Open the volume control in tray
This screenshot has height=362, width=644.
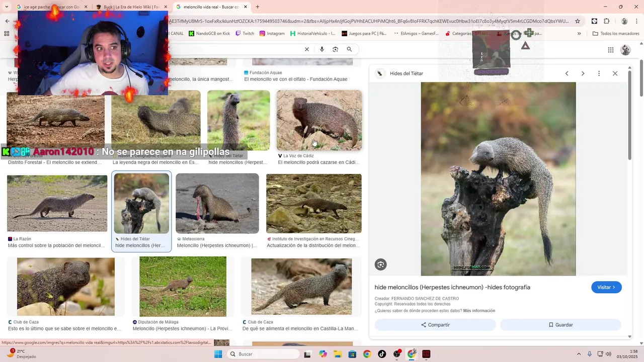coord(609,354)
